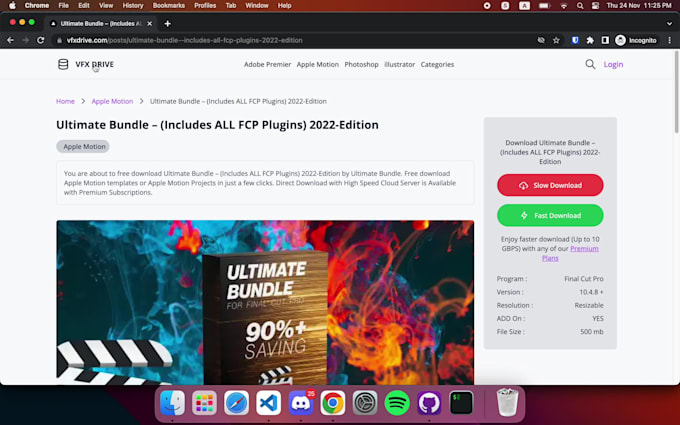Click the '500 mb' file size value
Screen dimensions: 680x425
pos(592,332)
